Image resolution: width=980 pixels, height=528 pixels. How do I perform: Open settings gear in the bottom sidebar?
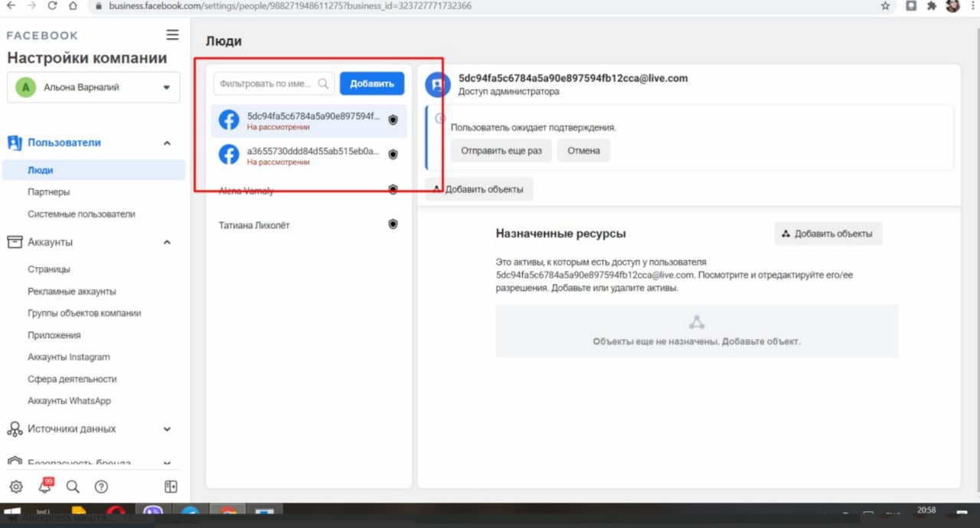16,487
